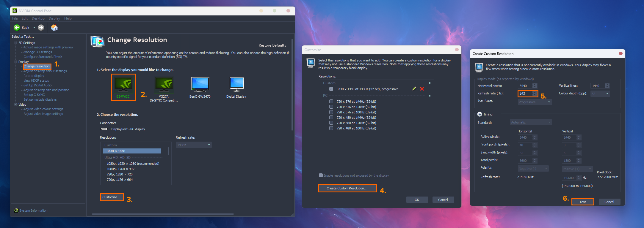Open the Desktop menu
The width and height of the screenshot is (644, 228).
[38, 18]
